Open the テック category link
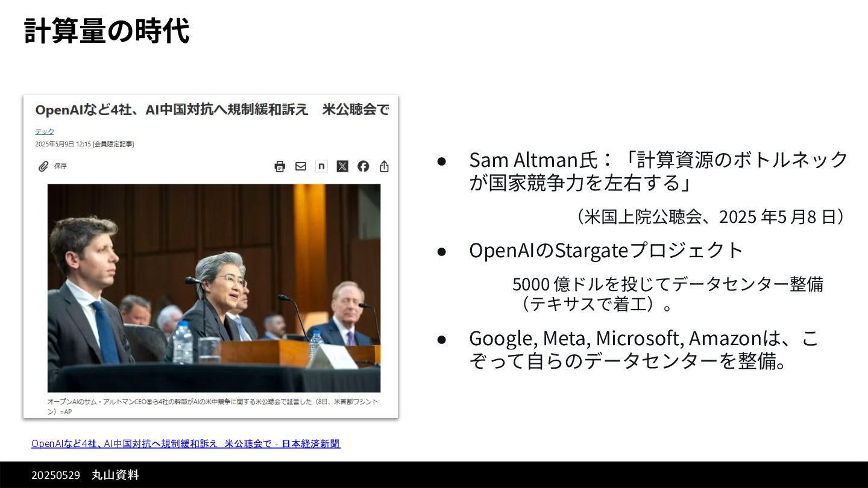 [x=45, y=131]
